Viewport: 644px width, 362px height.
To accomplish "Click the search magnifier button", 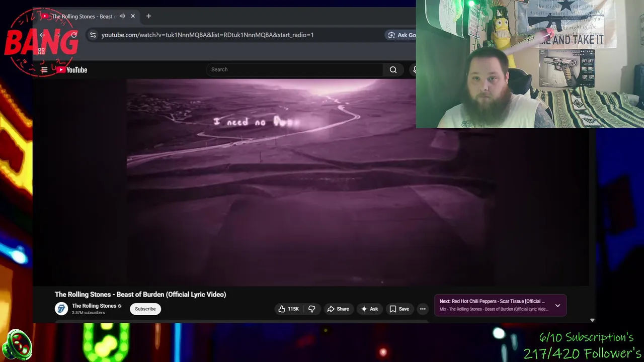I will (393, 69).
